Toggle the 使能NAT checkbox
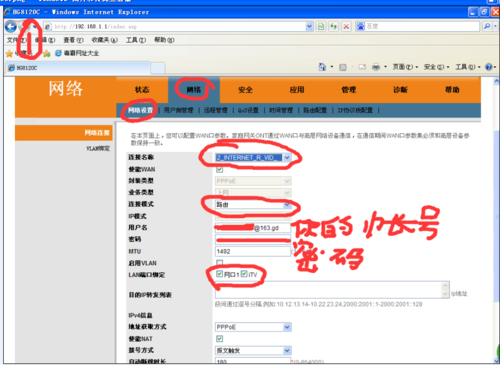500x365 pixels. (x=219, y=339)
